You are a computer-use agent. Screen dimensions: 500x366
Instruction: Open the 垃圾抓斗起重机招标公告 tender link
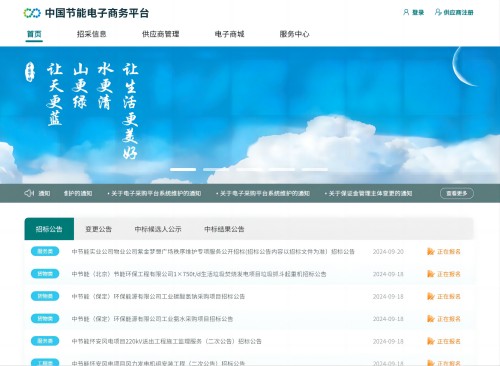coord(199,274)
